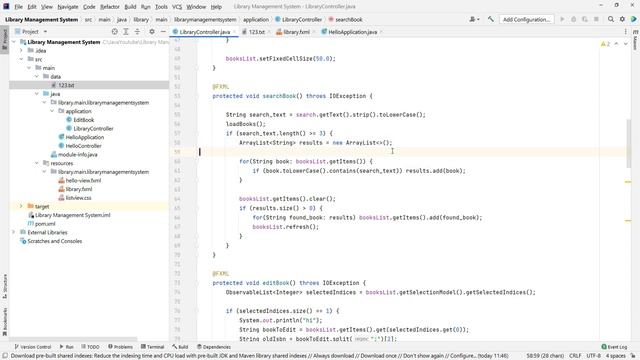This screenshot has width=640, height=360.
Task: Expand the target folder
Action: tap(21, 207)
